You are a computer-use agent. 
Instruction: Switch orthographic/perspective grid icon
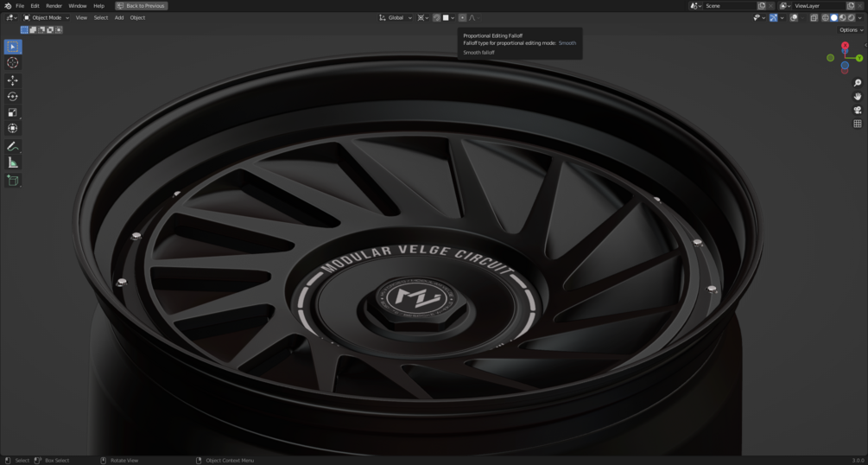click(858, 124)
